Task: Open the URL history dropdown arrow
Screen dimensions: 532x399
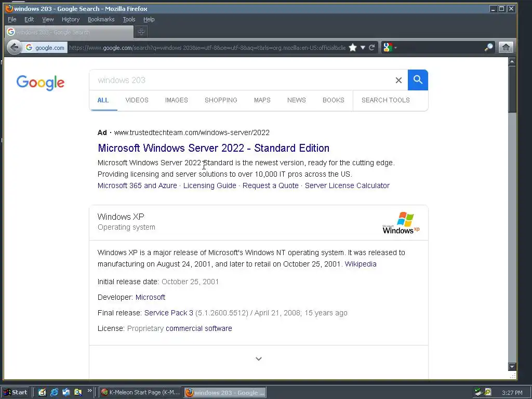Action: click(363, 47)
